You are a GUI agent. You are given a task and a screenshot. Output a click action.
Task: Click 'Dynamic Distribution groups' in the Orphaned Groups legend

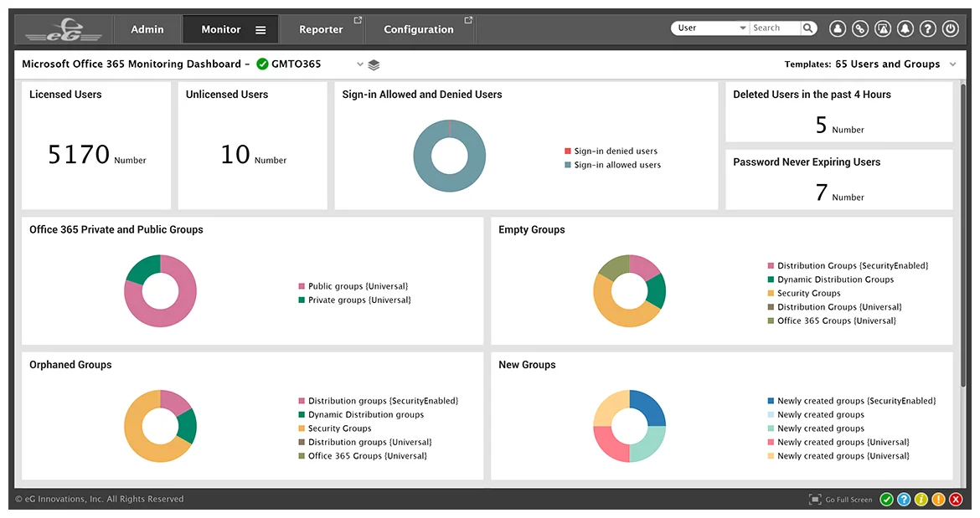pyautogui.click(x=366, y=415)
